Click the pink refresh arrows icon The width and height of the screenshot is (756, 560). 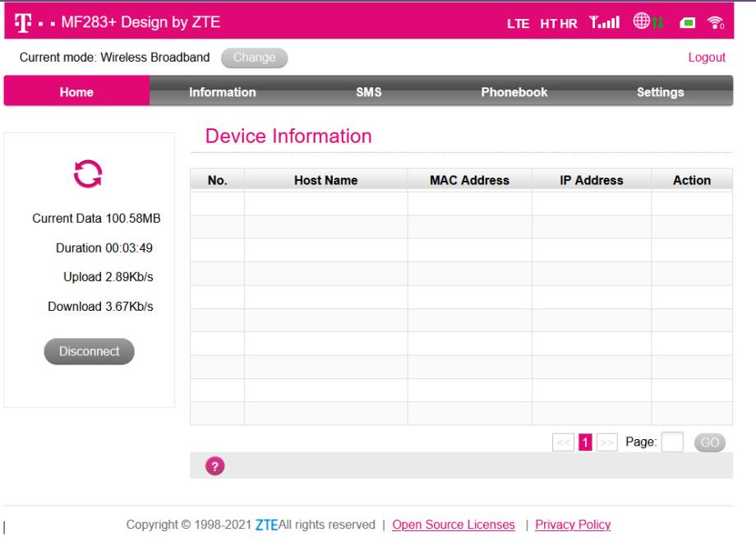click(x=86, y=174)
